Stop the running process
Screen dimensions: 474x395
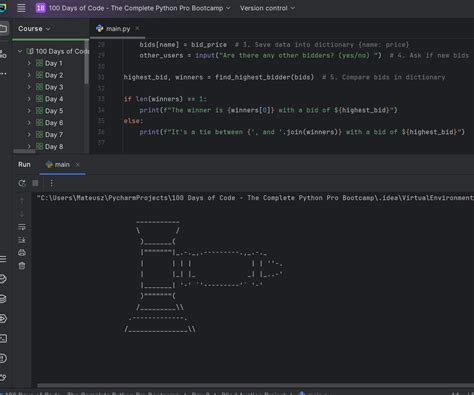coord(35,183)
